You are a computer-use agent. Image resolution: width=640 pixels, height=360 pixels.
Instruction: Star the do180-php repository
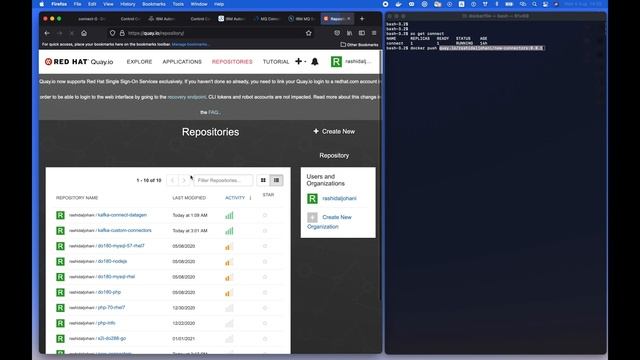(265, 293)
